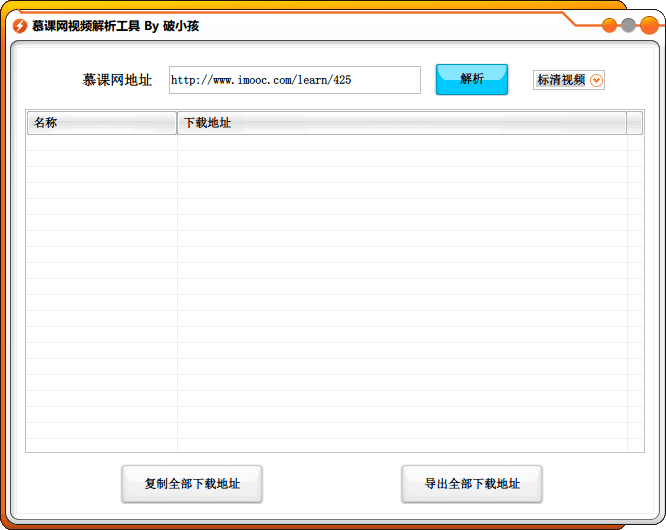Click the orange dropdown arrow beside 标清视频

(x=596, y=80)
